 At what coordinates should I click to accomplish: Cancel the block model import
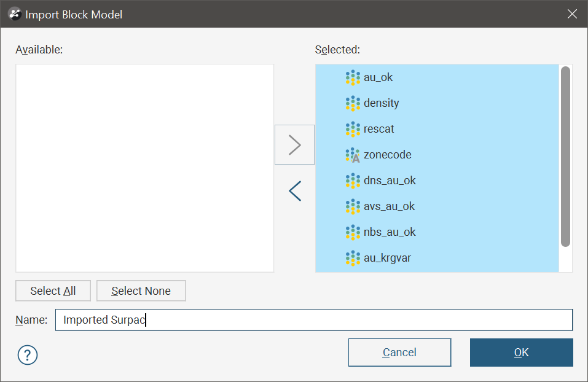pos(399,353)
